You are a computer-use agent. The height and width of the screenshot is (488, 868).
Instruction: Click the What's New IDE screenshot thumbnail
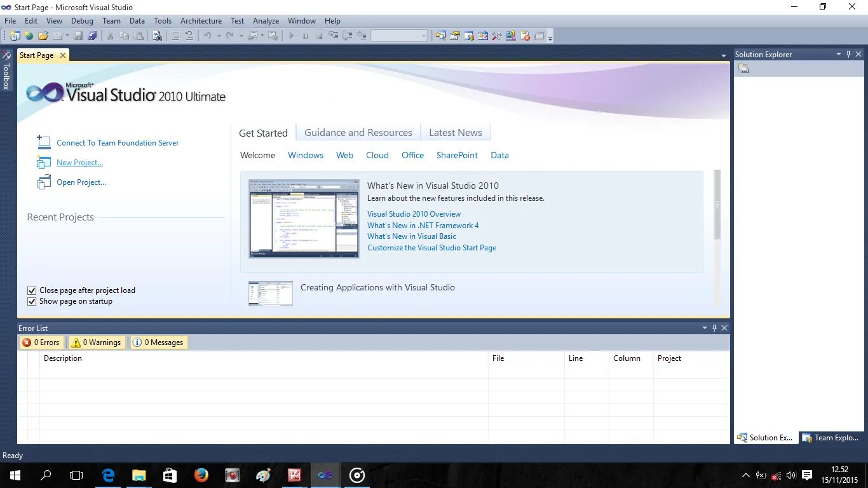coord(304,219)
